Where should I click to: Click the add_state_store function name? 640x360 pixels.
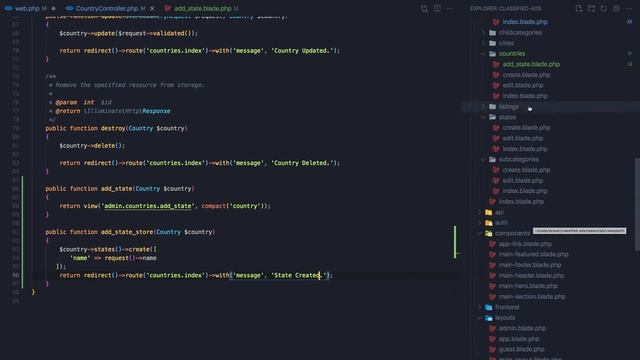pyautogui.click(x=127, y=232)
